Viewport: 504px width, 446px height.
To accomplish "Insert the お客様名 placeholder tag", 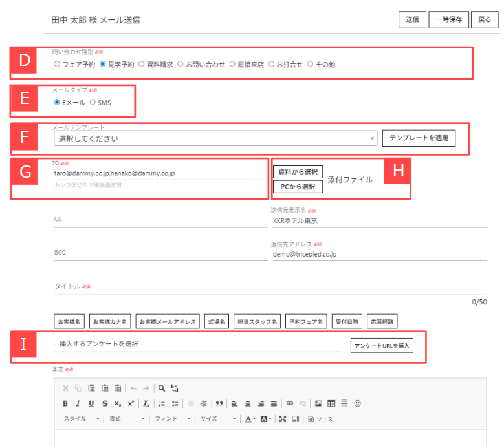I will coord(69,321).
